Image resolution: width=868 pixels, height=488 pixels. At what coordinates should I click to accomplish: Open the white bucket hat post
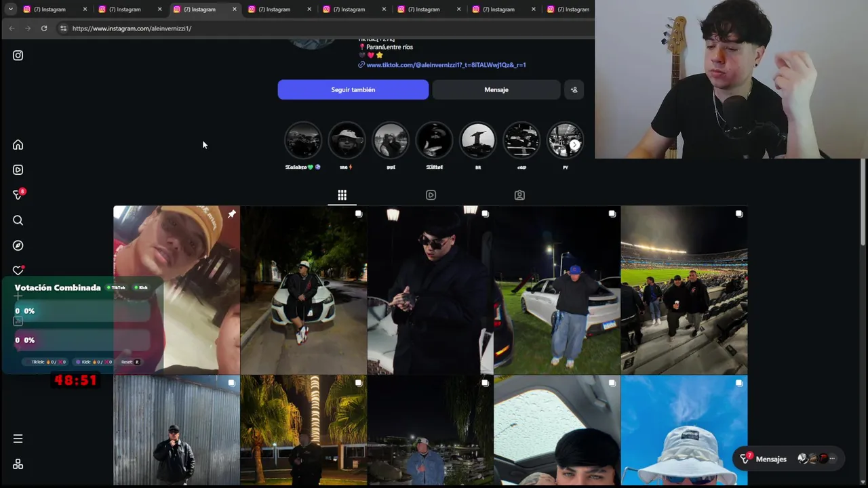[684, 430]
